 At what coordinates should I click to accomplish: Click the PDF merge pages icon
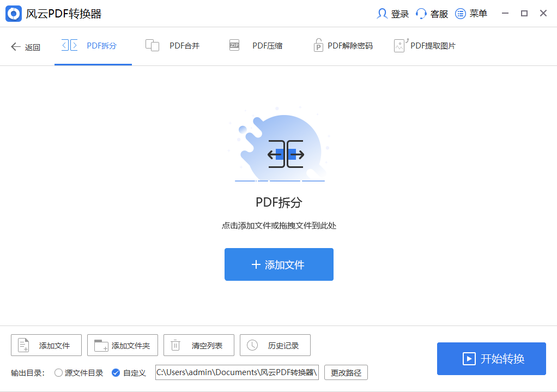tap(152, 45)
